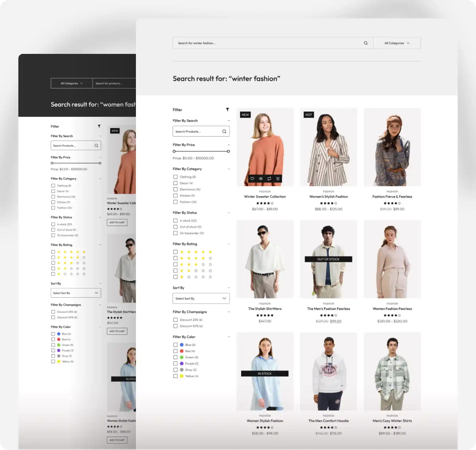Screen dimensions: 476x450
Task: Collapse the Filter By Price section
Action: coord(229,145)
